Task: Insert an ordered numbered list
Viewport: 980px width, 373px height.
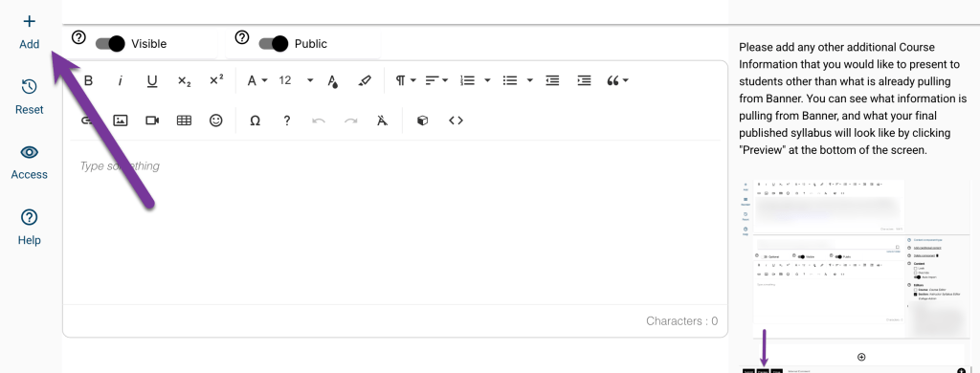Action: pyautogui.click(x=467, y=80)
